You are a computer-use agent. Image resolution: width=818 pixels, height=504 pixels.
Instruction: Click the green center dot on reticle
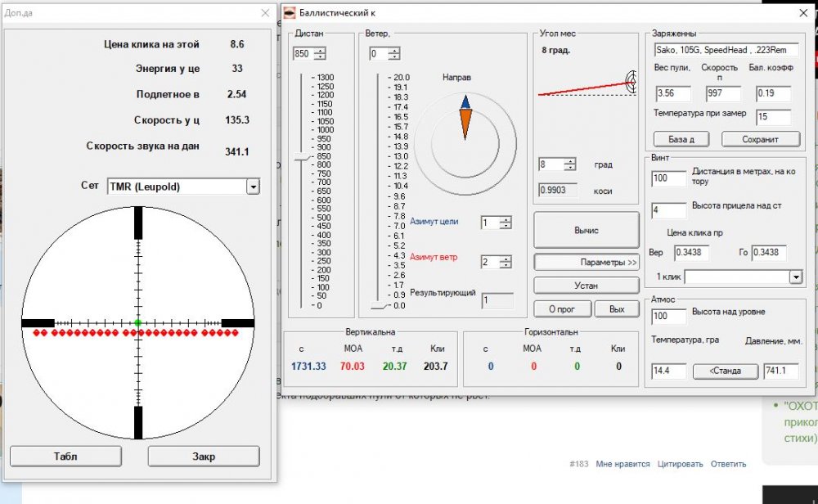pos(137,322)
